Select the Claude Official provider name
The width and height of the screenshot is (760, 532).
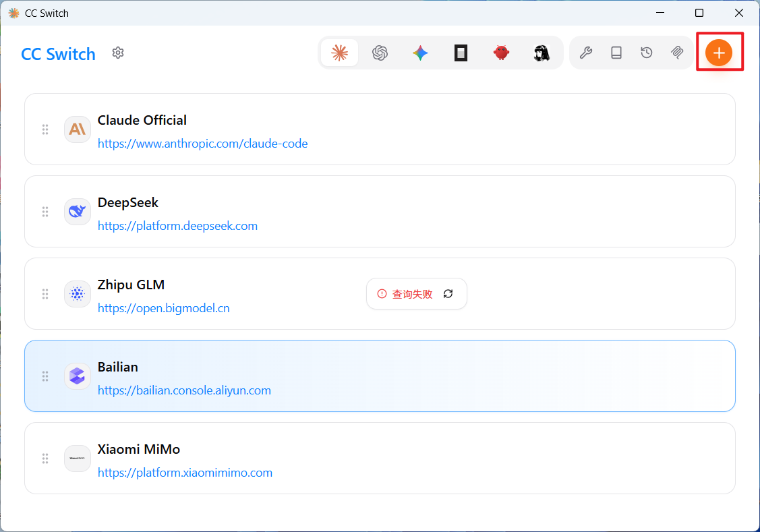click(x=142, y=120)
